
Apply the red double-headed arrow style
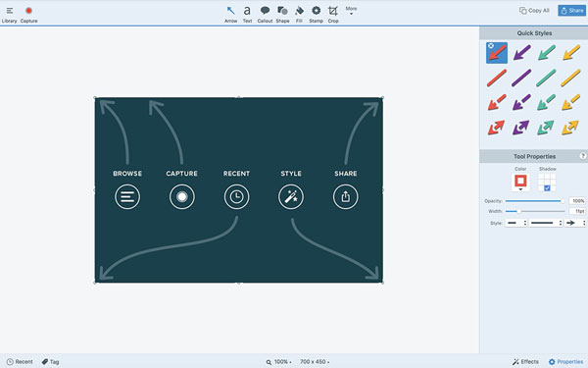(x=497, y=128)
